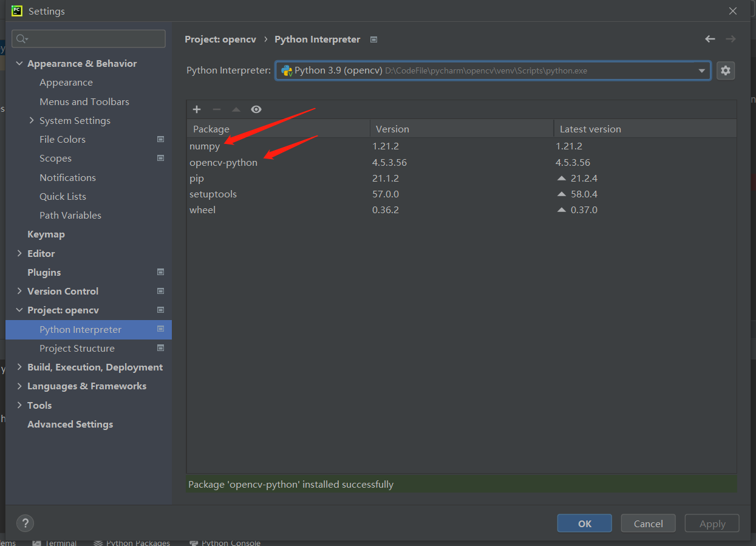Click the Apply button
Screen dimensions: 756x546
tap(712, 524)
